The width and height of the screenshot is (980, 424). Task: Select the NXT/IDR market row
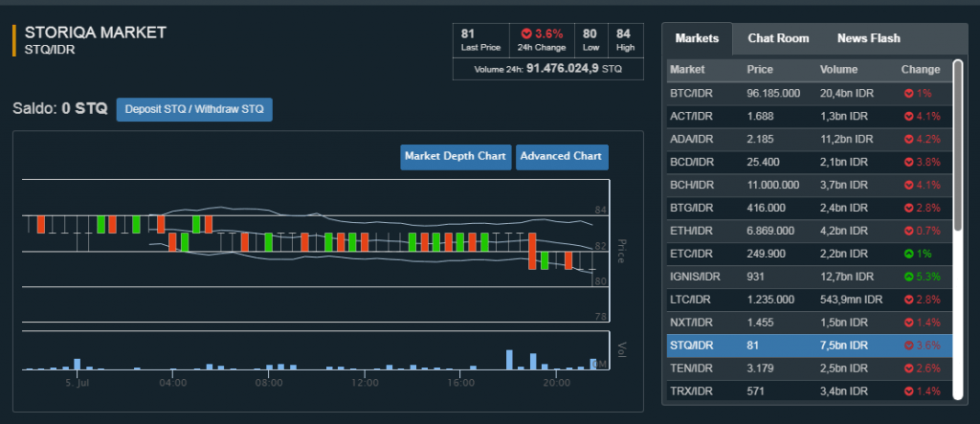[810, 323]
